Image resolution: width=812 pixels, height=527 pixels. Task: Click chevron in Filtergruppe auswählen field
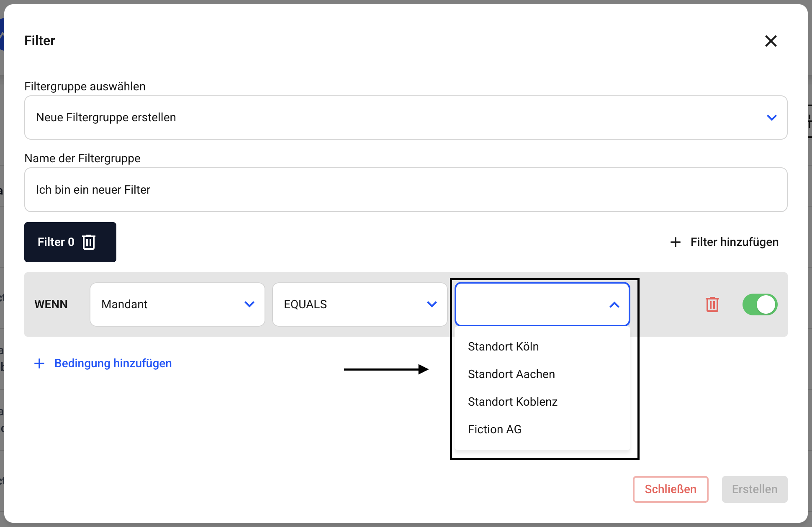point(771,118)
